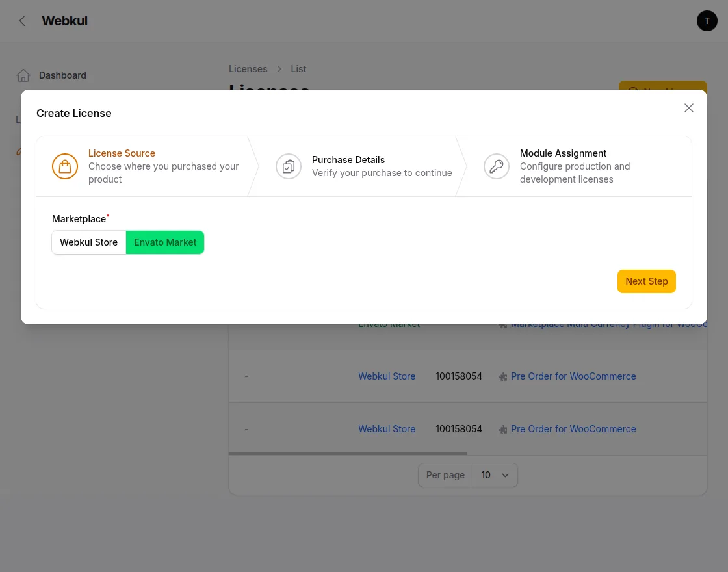This screenshot has height=572, width=728.
Task: Click the clipboard Purchase Details icon
Action: point(289,166)
